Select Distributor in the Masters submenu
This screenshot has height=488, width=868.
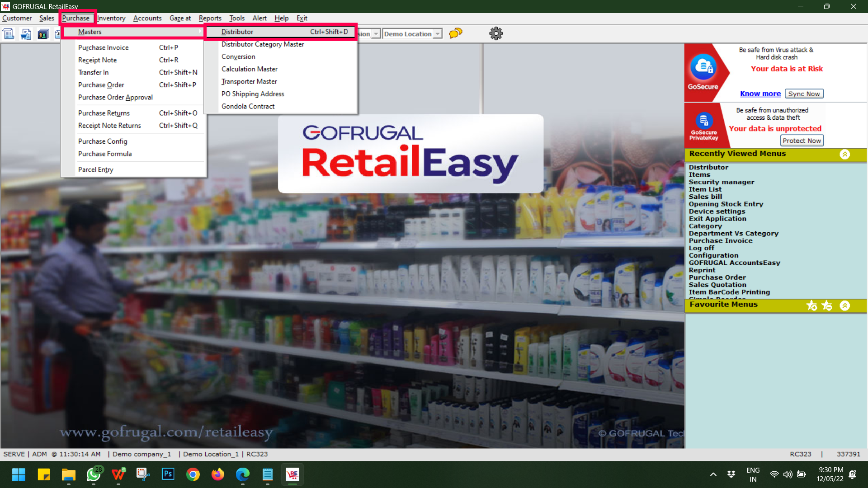(237, 32)
